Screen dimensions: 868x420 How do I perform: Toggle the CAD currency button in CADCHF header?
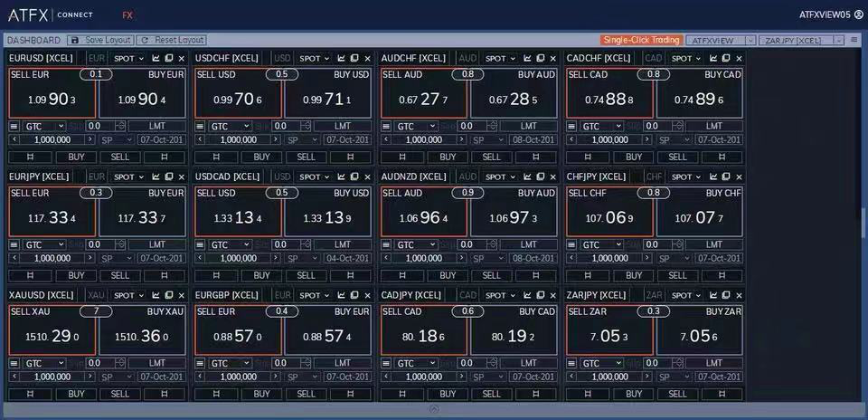coord(654,58)
